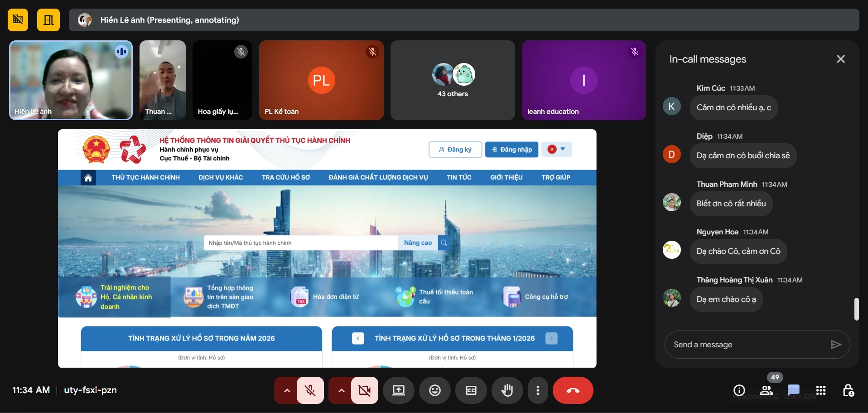
Task: Open the people list icon
Action: click(x=767, y=390)
